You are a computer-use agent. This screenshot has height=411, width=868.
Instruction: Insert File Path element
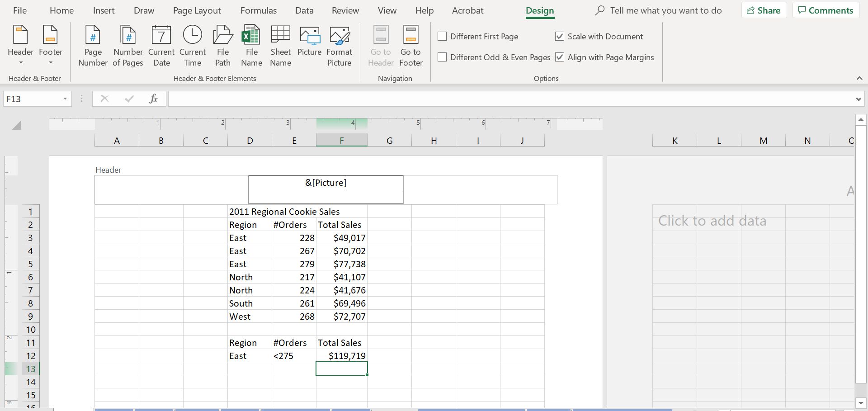223,46
